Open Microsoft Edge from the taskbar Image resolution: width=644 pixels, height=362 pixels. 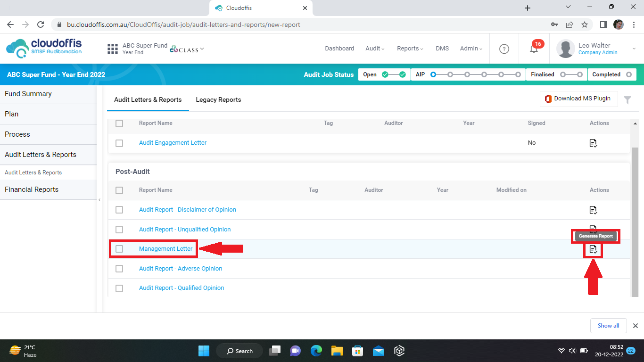point(316,351)
